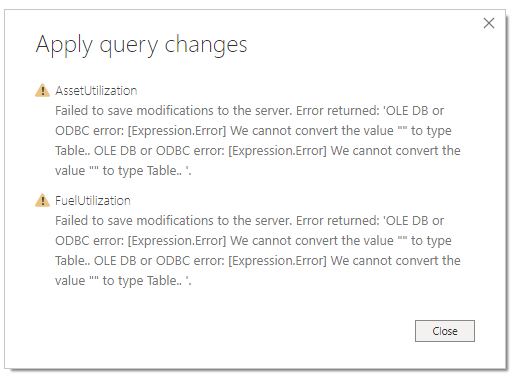Select the AssetUtilization query name
The height and width of the screenshot is (387, 516).
click(96, 91)
